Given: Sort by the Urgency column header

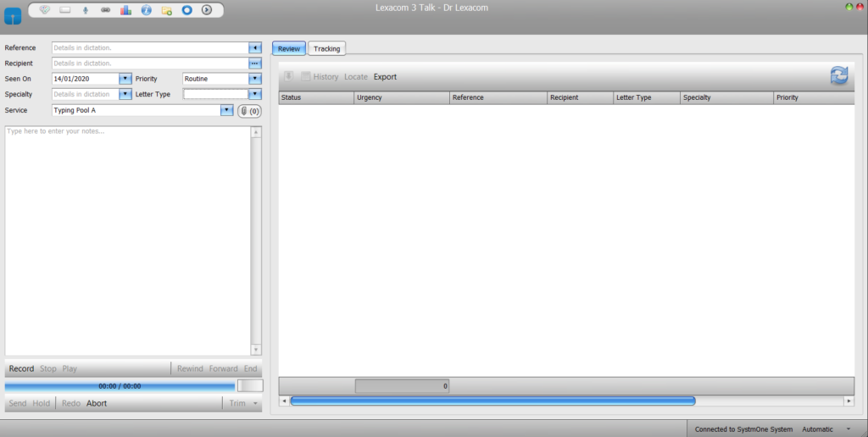Looking at the screenshot, I should (402, 97).
